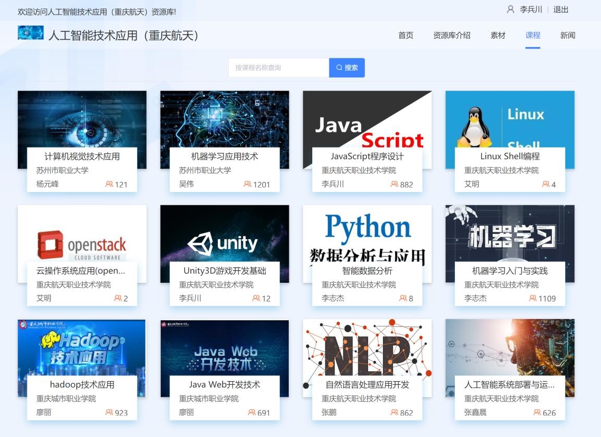Viewport: 601px width, 437px height.
Task: Click the 退出 logout link
Action: pos(560,10)
